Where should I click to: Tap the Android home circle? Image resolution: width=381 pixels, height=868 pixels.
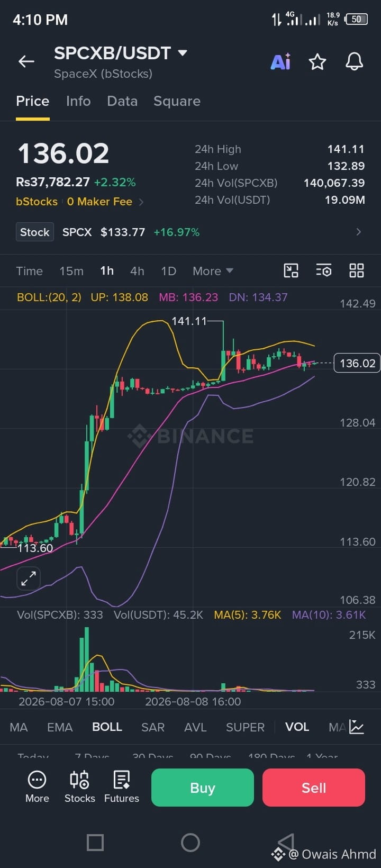[x=190, y=842]
